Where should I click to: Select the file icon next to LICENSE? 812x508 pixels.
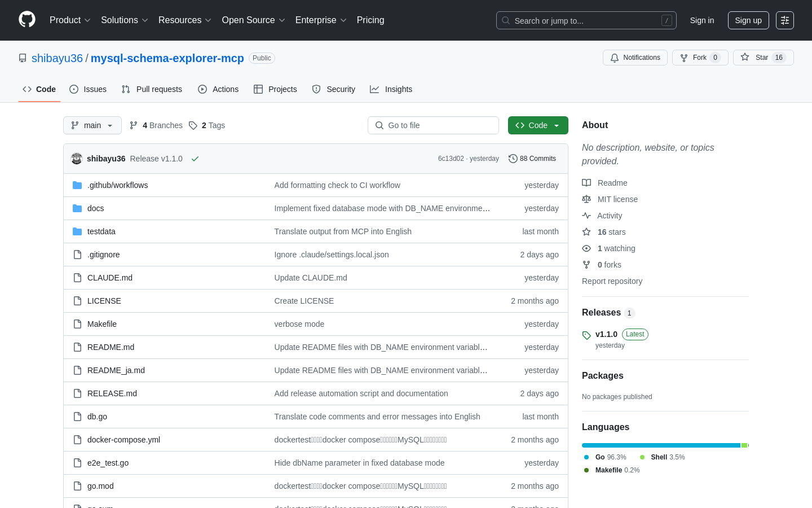pos(77,301)
